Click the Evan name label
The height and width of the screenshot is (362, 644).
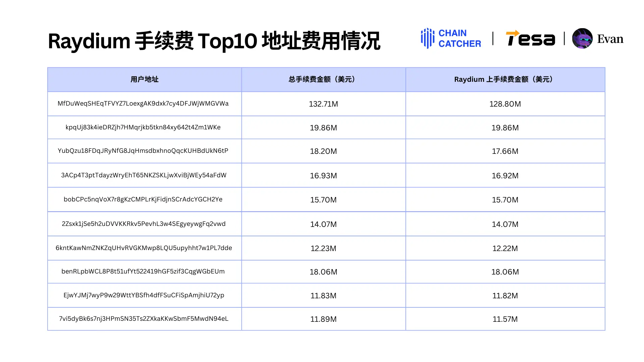(610, 39)
